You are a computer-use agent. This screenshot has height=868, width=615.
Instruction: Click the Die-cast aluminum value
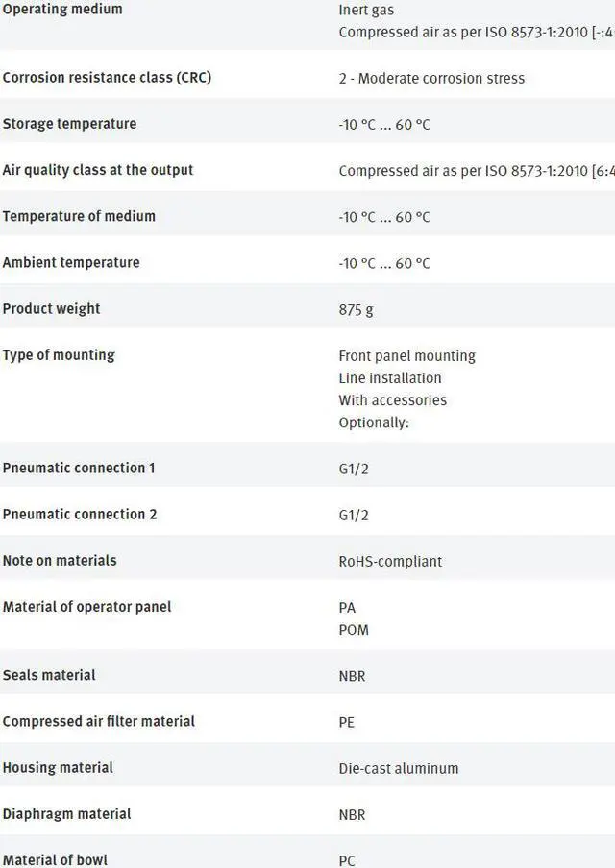tap(399, 768)
